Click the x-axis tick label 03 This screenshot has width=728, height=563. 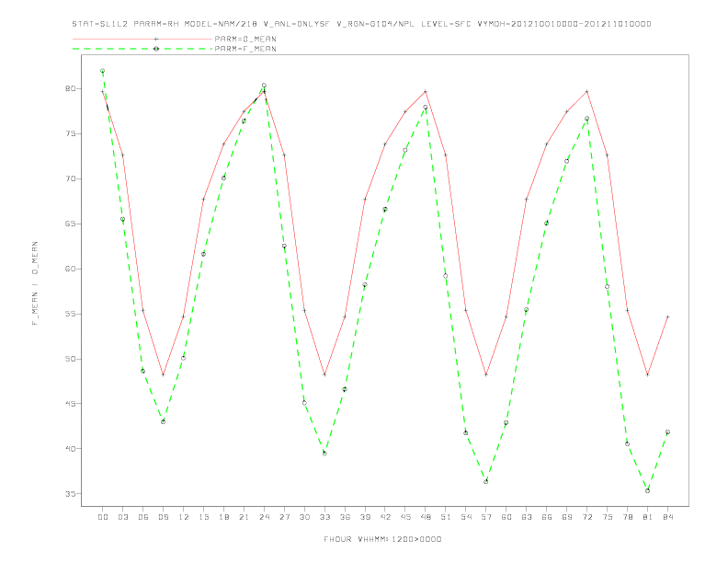(x=122, y=517)
